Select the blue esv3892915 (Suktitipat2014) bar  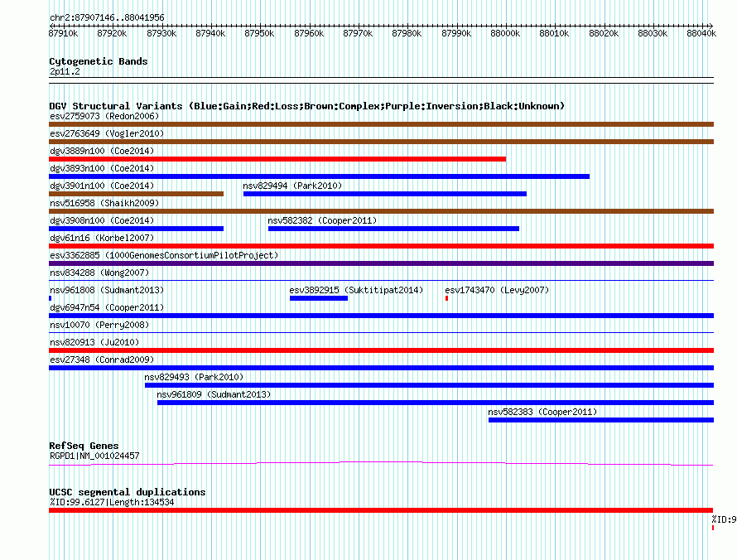pyautogui.click(x=318, y=298)
